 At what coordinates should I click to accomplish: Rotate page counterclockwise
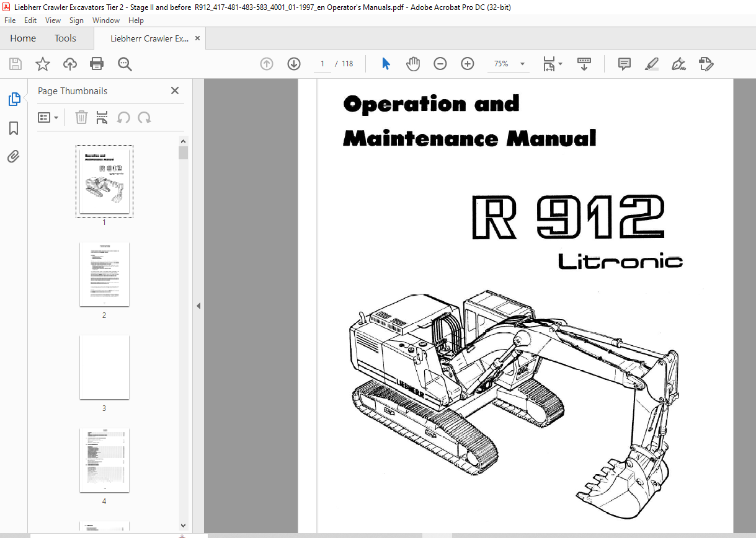123,117
